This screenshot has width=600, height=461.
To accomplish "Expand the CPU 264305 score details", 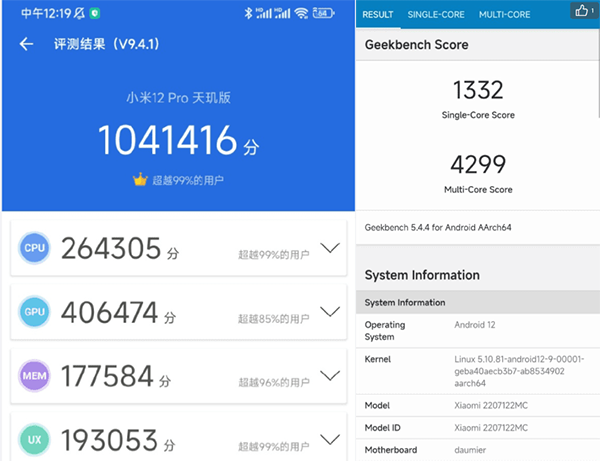I will click(330, 248).
